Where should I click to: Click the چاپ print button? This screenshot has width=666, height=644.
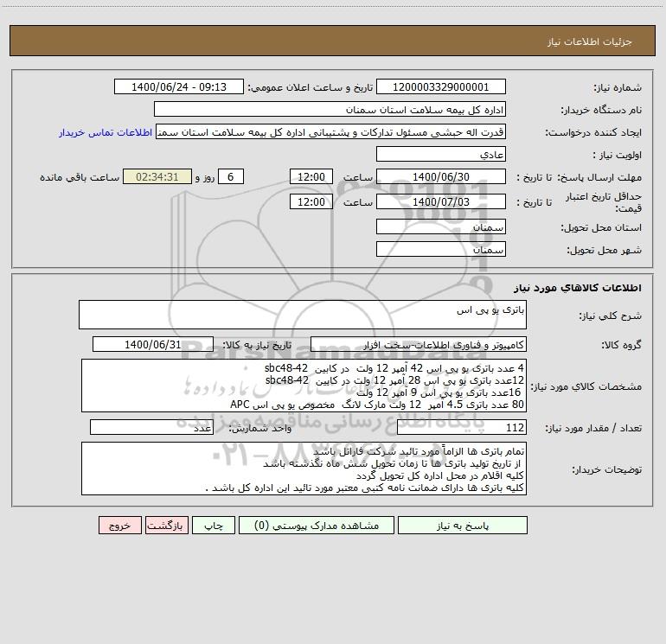[x=214, y=526]
